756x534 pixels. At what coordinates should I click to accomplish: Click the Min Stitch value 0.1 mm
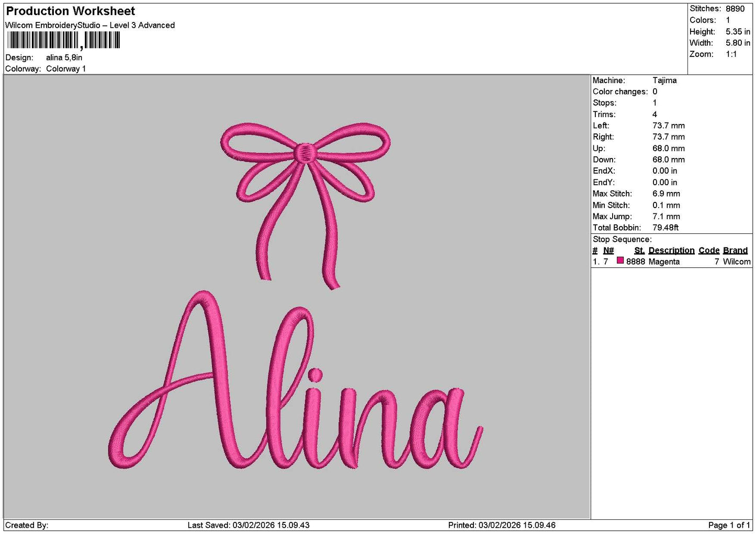pos(666,206)
